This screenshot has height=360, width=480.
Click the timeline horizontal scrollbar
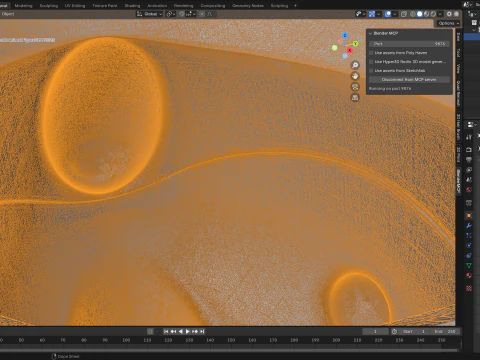(230, 349)
